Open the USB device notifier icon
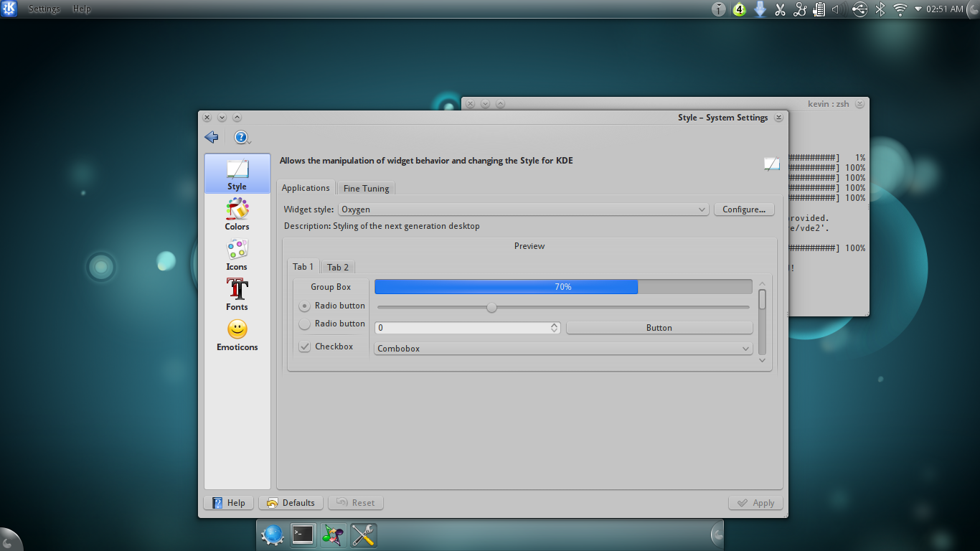 point(859,9)
